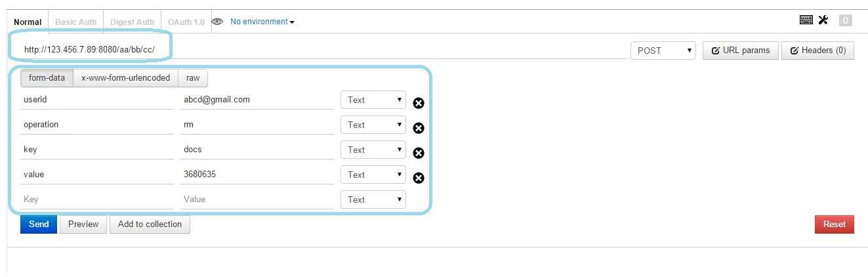868x277 pixels.
Task: Open settings via the wrench icon
Action: pyautogui.click(x=823, y=20)
